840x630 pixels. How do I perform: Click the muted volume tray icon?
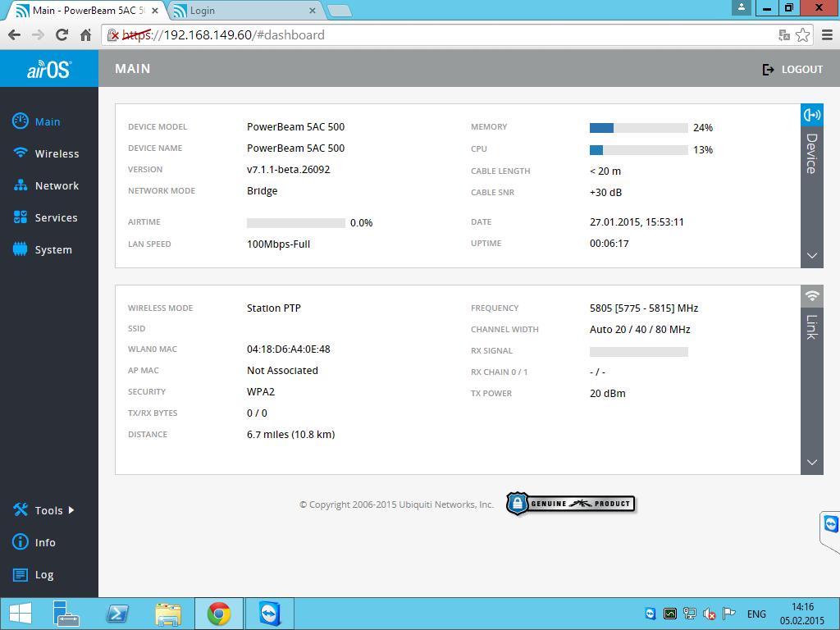point(710,614)
